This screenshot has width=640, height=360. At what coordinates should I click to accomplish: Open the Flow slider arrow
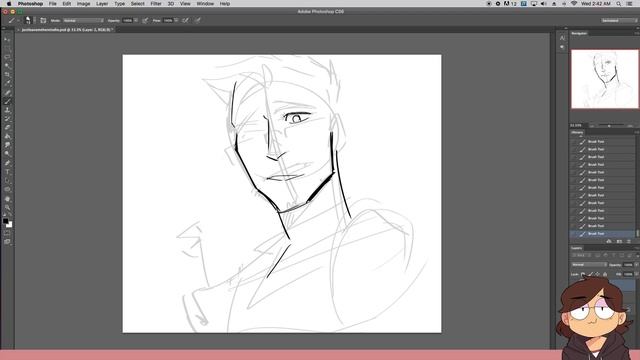pyautogui.click(x=176, y=20)
